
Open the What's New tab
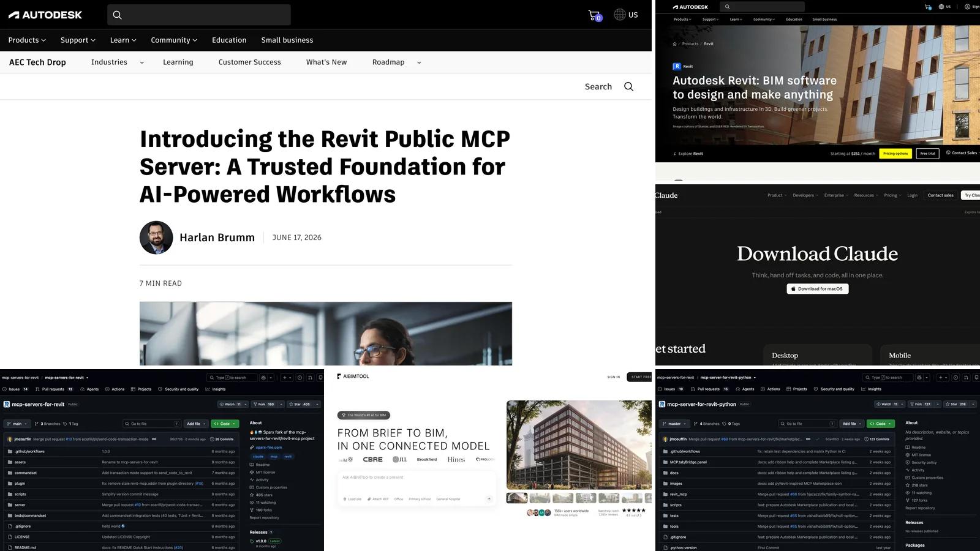pyautogui.click(x=326, y=62)
